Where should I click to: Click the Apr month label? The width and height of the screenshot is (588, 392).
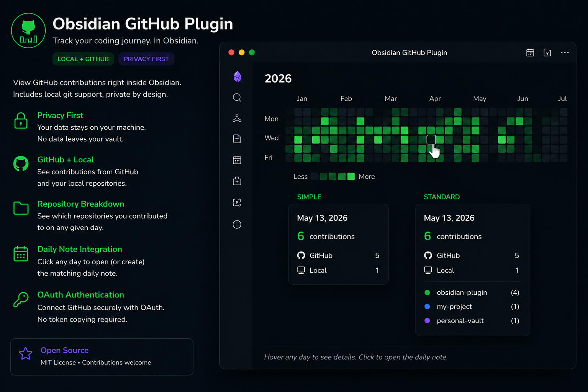[435, 98]
